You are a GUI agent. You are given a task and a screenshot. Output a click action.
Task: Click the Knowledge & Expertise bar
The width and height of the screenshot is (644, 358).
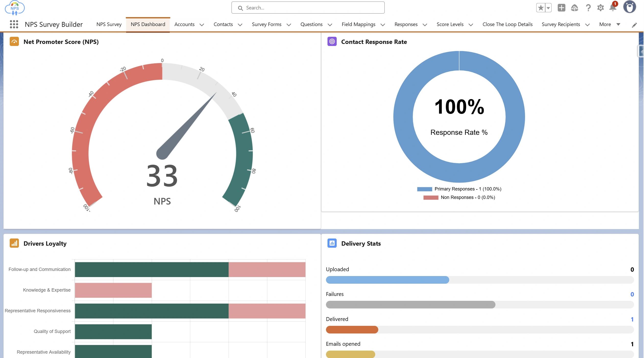(x=113, y=290)
